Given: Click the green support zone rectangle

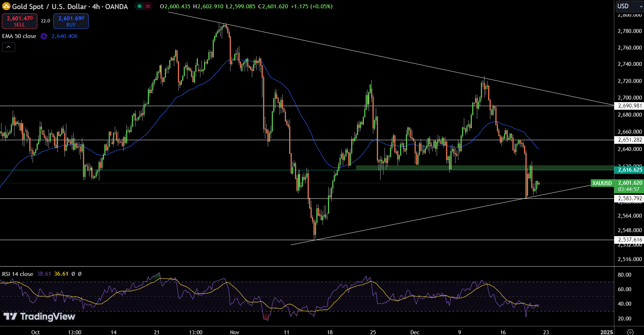Looking at the screenshot, I should point(485,168).
